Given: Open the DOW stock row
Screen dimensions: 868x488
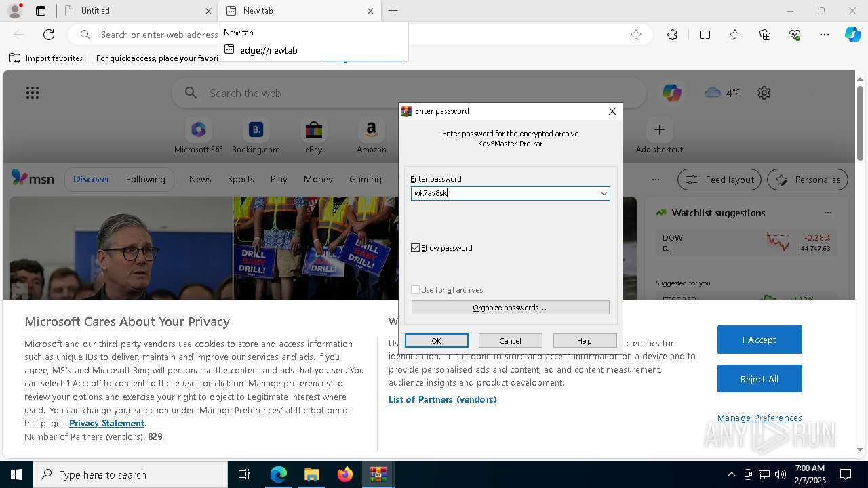Looking at the screenshot, I should point(746,243).
